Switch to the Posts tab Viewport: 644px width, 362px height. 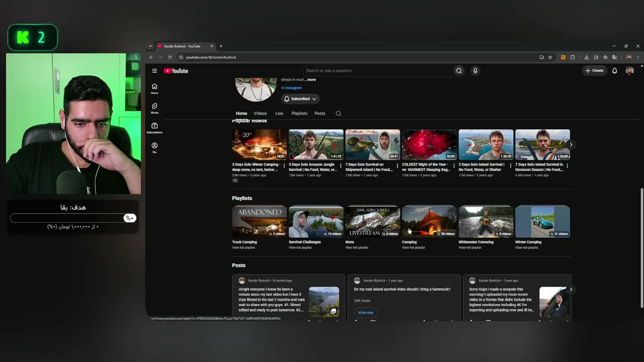point(320,114)
